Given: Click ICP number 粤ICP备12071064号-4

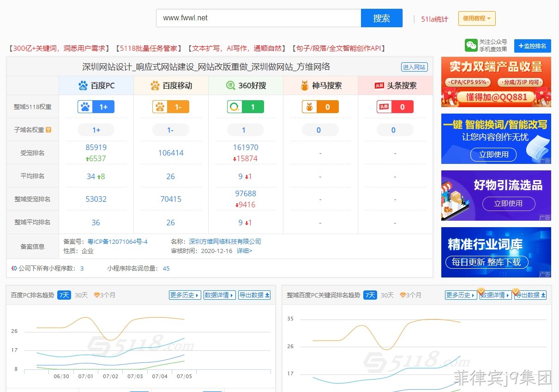Looking at the screenshot, I should click(x=117, y=241).
